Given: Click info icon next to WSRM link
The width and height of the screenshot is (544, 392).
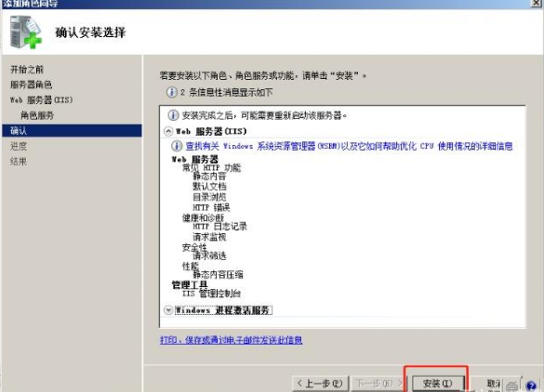Looking at the screenshot, I should pos(177,146).
